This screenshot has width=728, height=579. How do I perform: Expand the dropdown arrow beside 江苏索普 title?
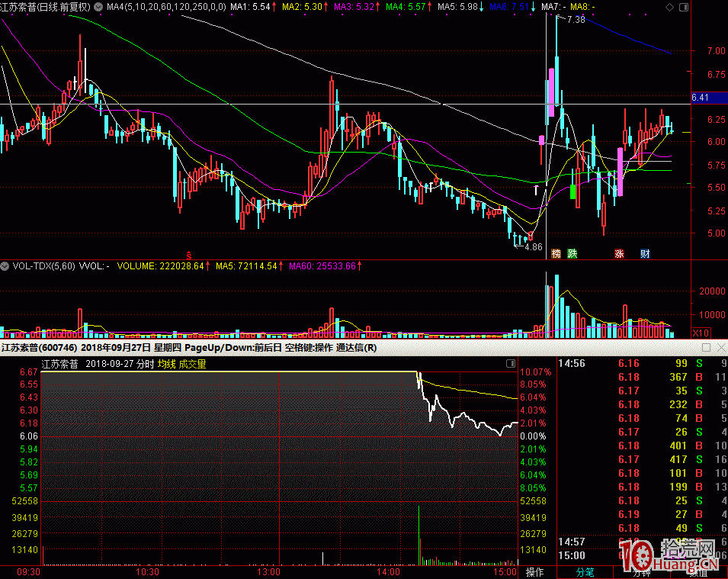(96, 6)
